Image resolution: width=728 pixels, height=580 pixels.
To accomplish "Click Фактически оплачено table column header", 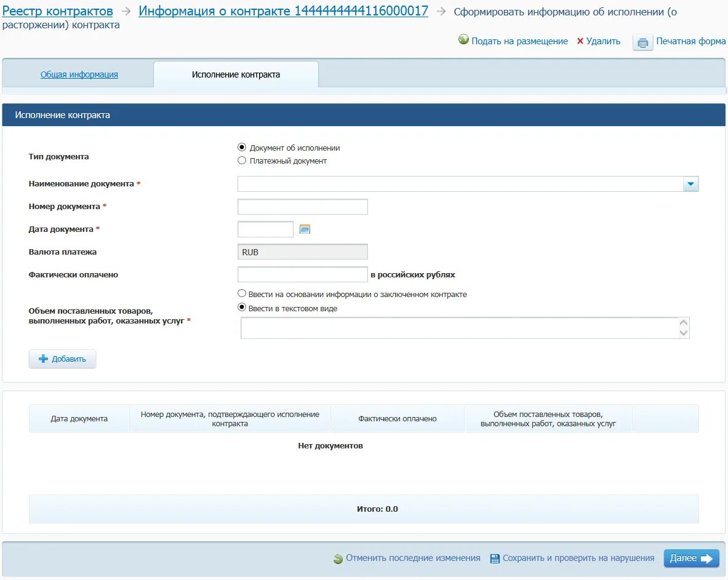I will tap(398, 418).
